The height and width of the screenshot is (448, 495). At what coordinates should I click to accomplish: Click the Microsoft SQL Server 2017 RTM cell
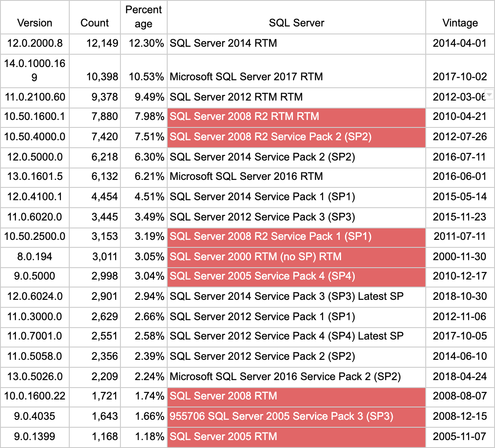(x=296, y=77)
